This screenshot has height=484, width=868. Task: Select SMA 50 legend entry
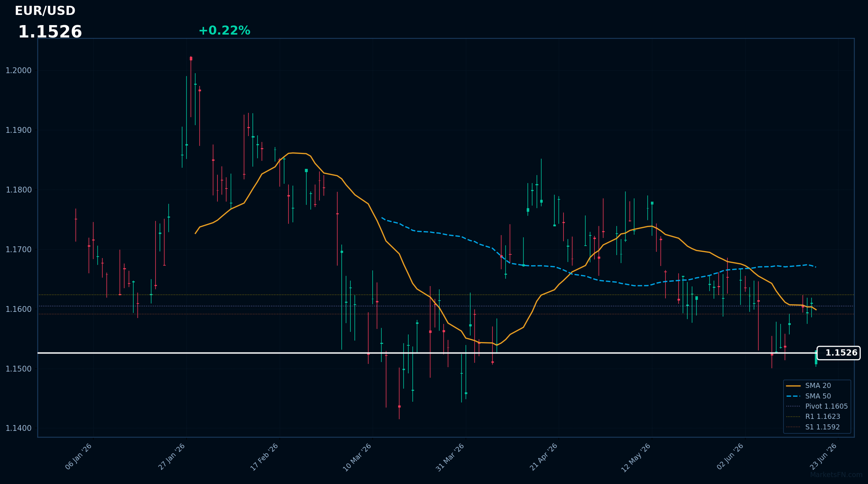point(808,396)
